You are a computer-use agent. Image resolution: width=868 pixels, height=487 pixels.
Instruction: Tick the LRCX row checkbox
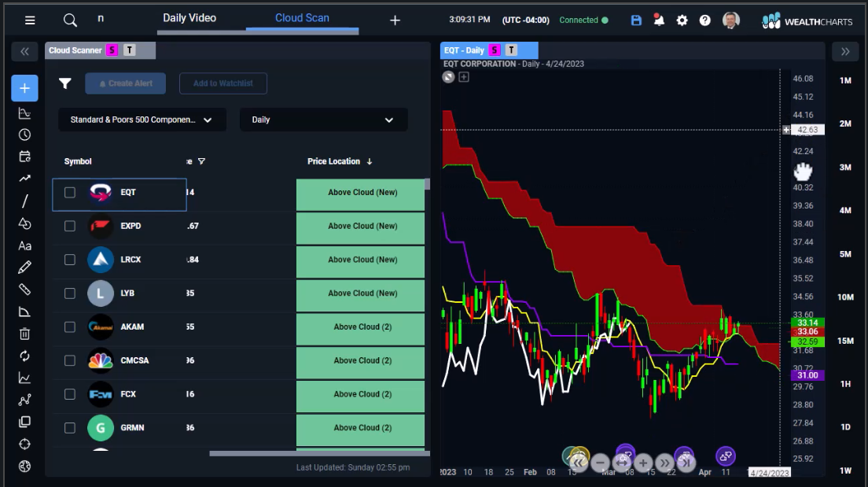pyautogui.click(x=70, y=260)
